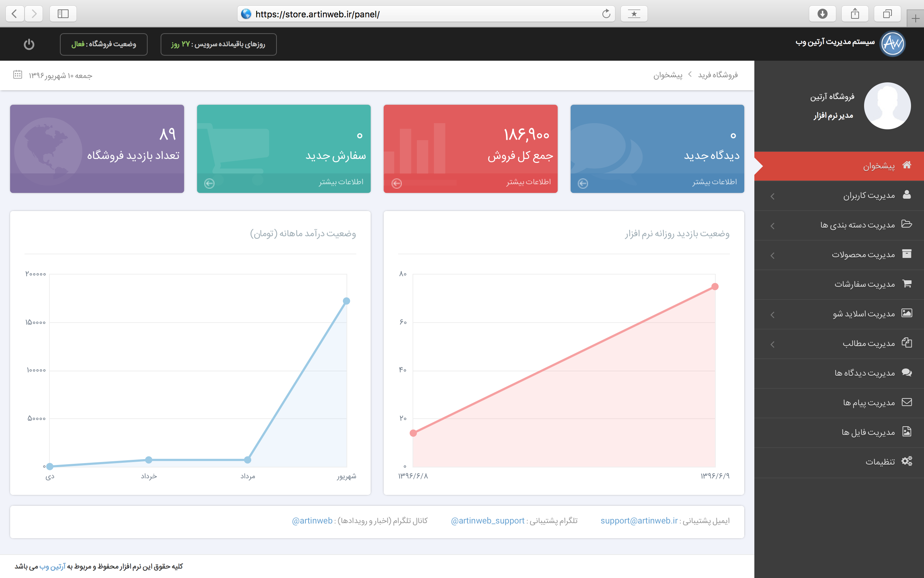Reload the page with refresh icon
Viewport: 924px width, 578px height.
pyautogui.click(x=606, y=14)
